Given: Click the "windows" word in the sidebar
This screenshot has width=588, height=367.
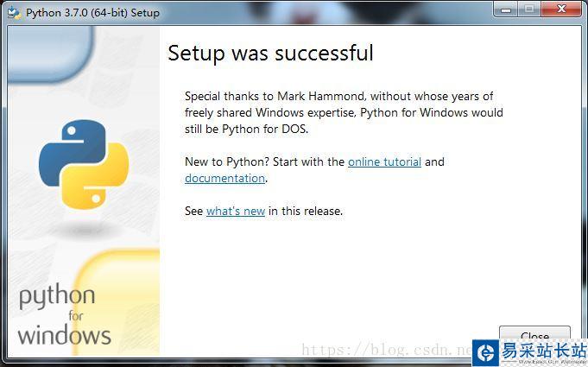Looking at the screenshot, I should [x=64, y=335].
